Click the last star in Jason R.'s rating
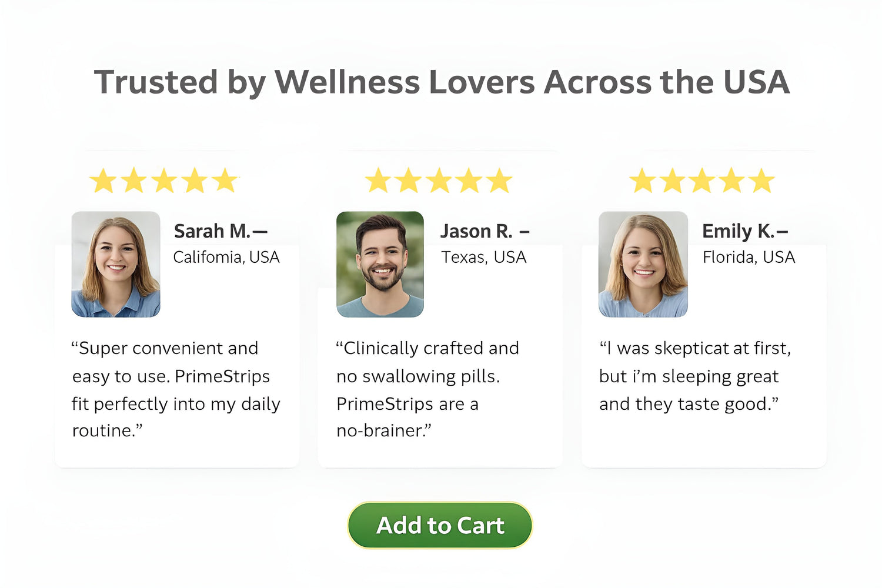Image resolution: width=882 pixels, height=588 pixels. coord(500,181)
